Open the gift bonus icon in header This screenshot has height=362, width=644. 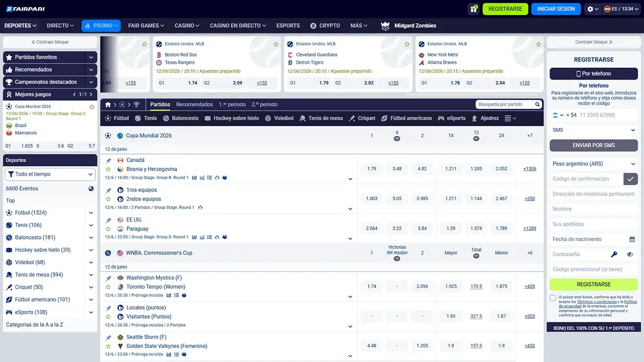473,9
